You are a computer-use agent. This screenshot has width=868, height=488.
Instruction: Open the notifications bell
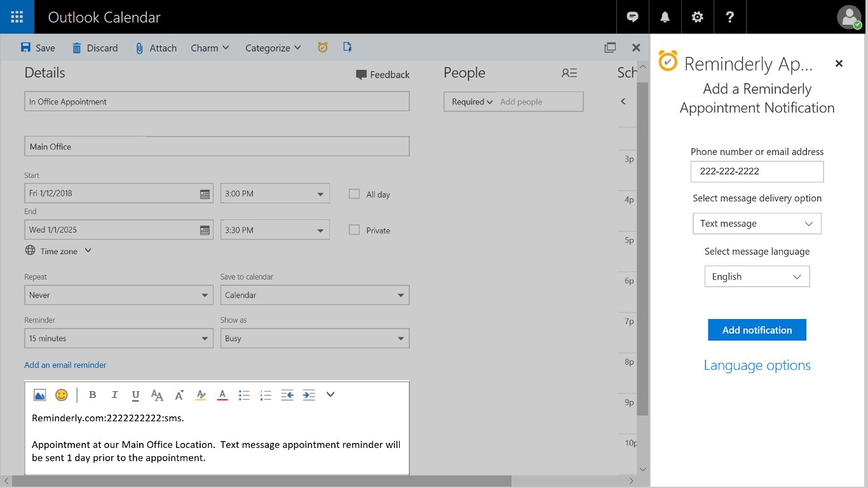[665, 17]
